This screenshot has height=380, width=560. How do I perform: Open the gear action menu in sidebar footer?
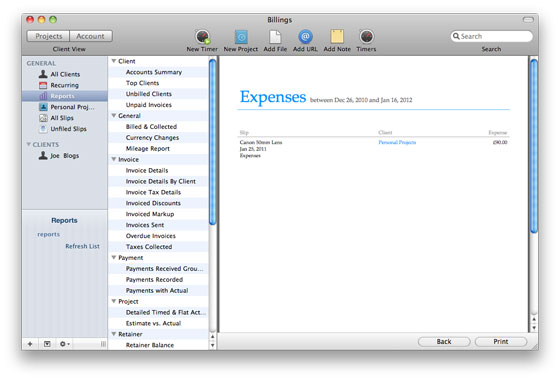click(64, 344)
